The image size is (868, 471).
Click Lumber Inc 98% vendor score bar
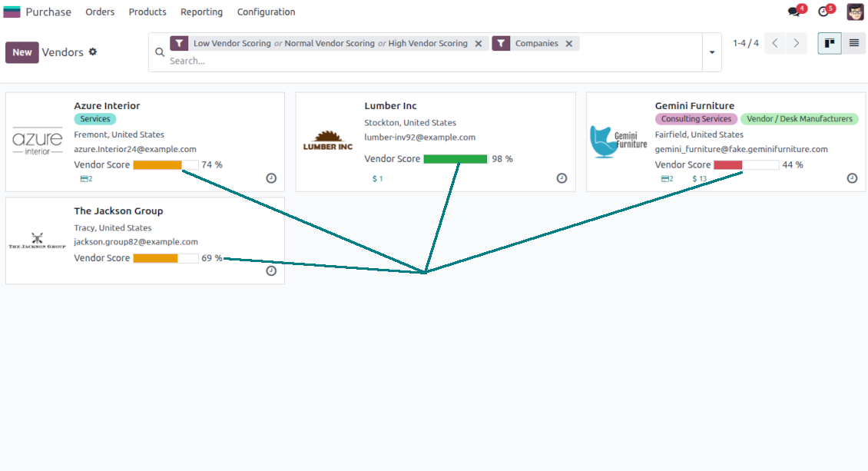coord(456,159)
